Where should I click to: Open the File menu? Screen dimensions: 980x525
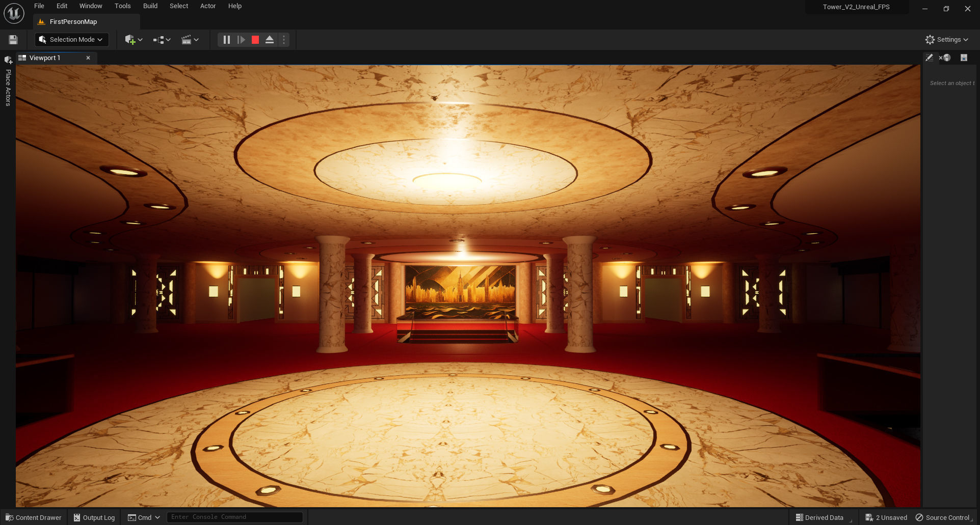pyautogui.click(x=39, y=6)
